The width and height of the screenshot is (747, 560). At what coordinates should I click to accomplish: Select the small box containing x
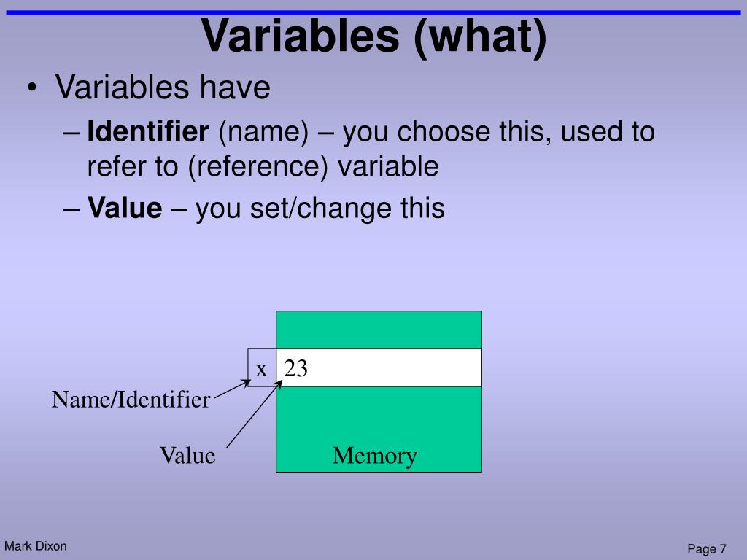(262, 367)
